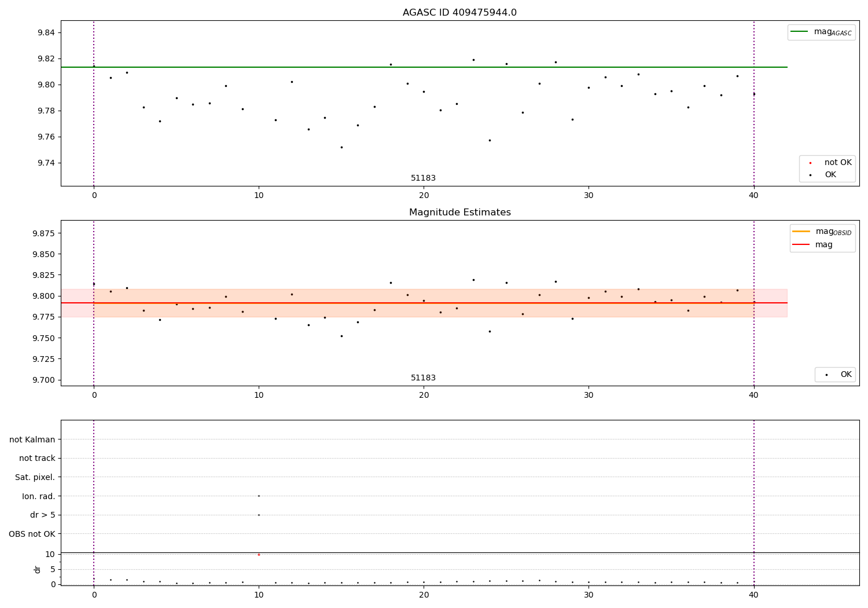This screenshot has height=608, width=868.
Task: Click the 'Sat. pixel.' row label
Action: point(35,478)
